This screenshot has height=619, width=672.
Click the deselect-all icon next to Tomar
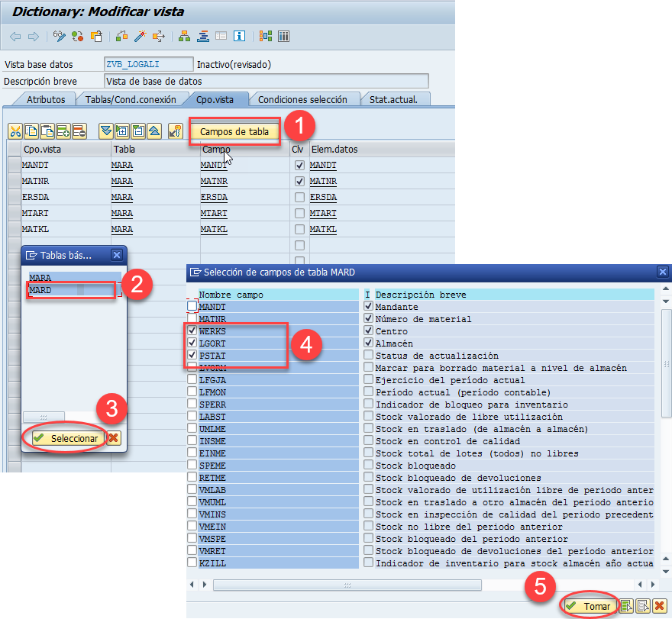pos(643,606)
